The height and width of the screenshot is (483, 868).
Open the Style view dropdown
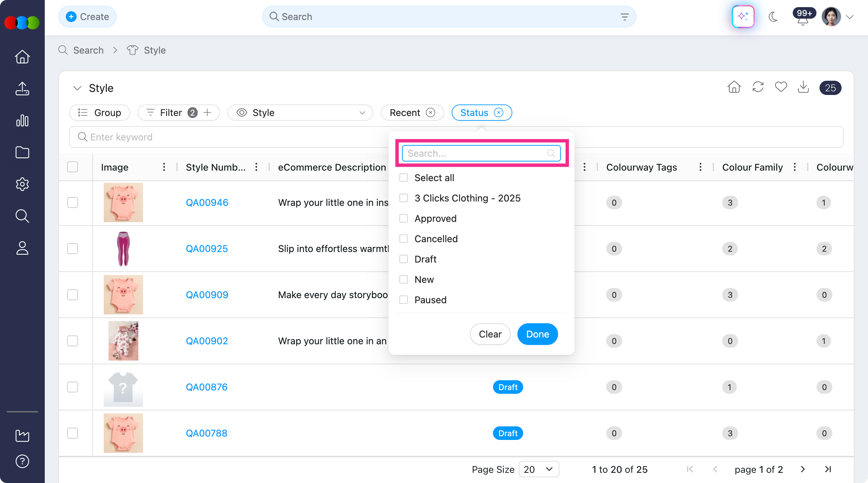pos(300,113)
